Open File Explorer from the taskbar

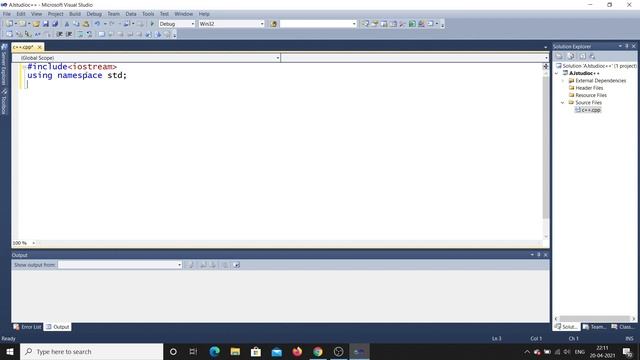235,351
